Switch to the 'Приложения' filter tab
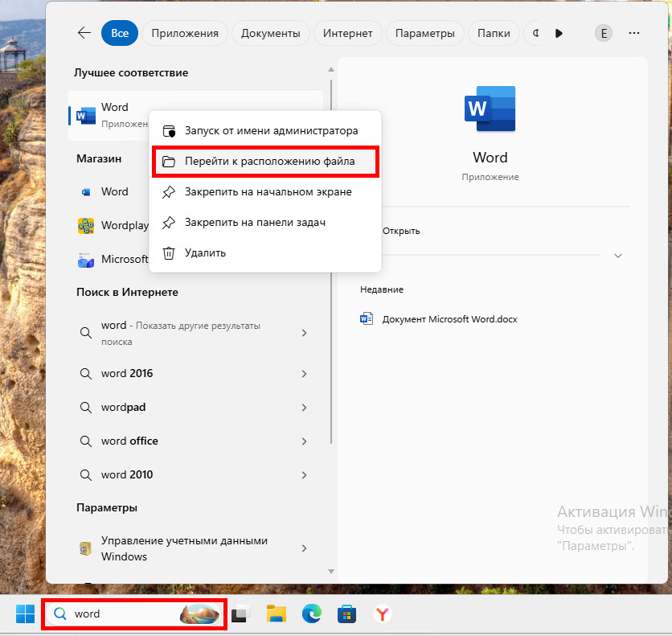 (185, 33)
